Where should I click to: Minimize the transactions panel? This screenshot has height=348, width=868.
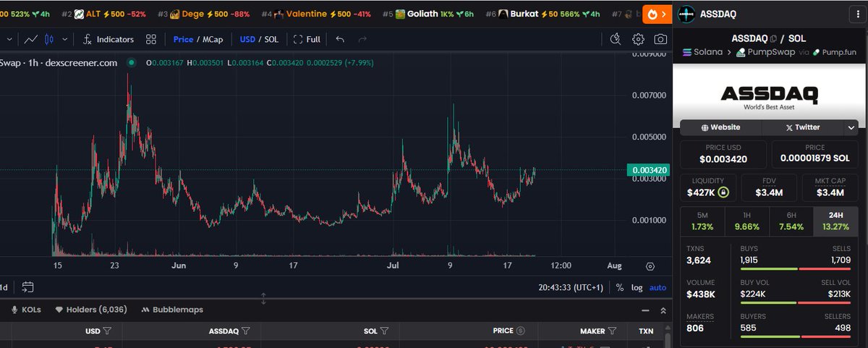[x=645, y=310]
